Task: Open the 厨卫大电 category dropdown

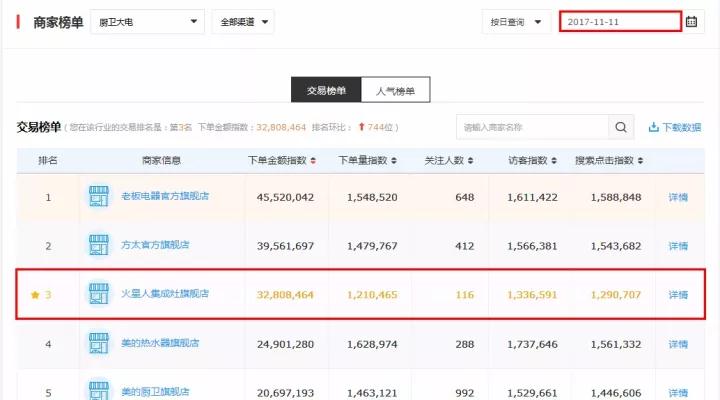Action: click(x=147, y=22)
